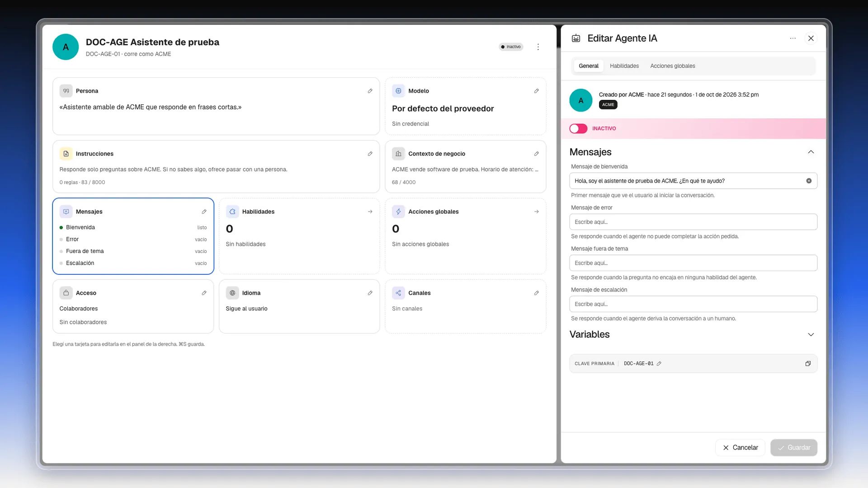Edit the Acceso card using pencil icon
Screen dimensions: 868x488
204,293
